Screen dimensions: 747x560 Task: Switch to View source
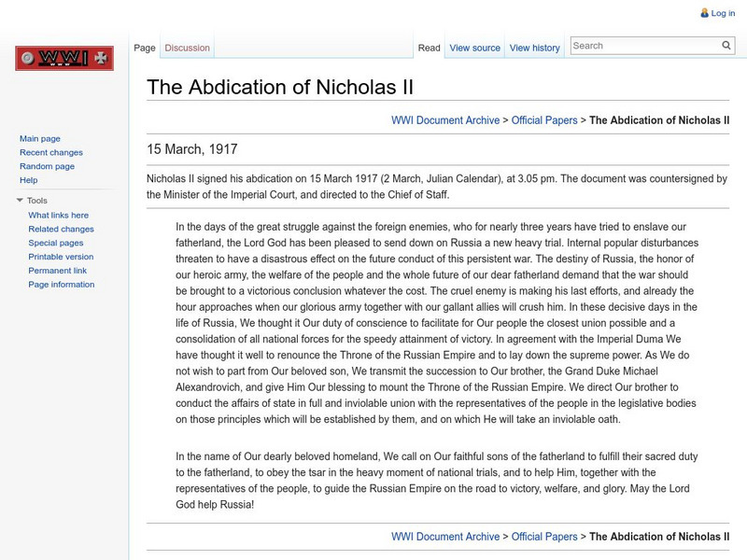(x=473, y=47)
